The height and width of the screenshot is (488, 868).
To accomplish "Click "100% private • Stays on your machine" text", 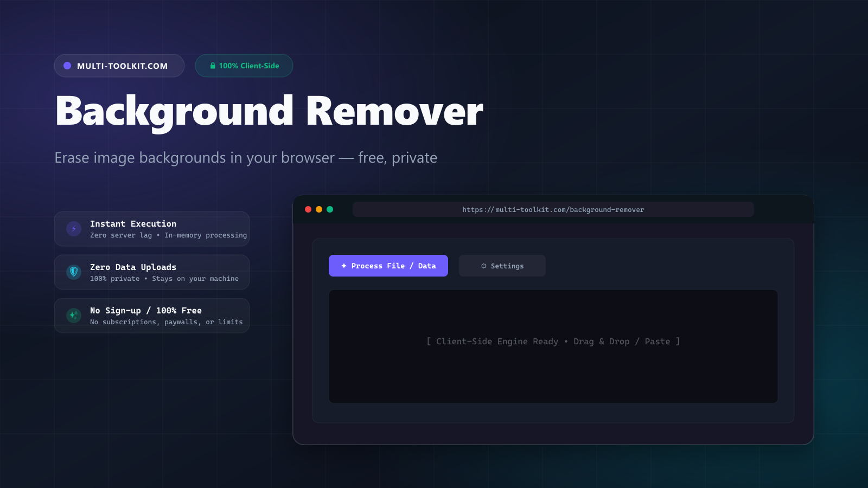I will click(164, 279).
